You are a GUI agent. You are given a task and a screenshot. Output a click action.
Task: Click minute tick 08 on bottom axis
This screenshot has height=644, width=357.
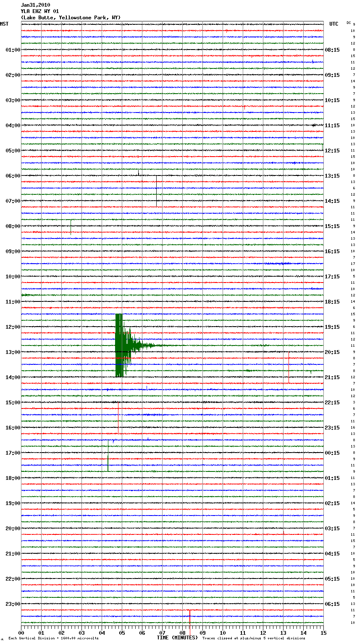pyautogui.click(x=183, y=633)
